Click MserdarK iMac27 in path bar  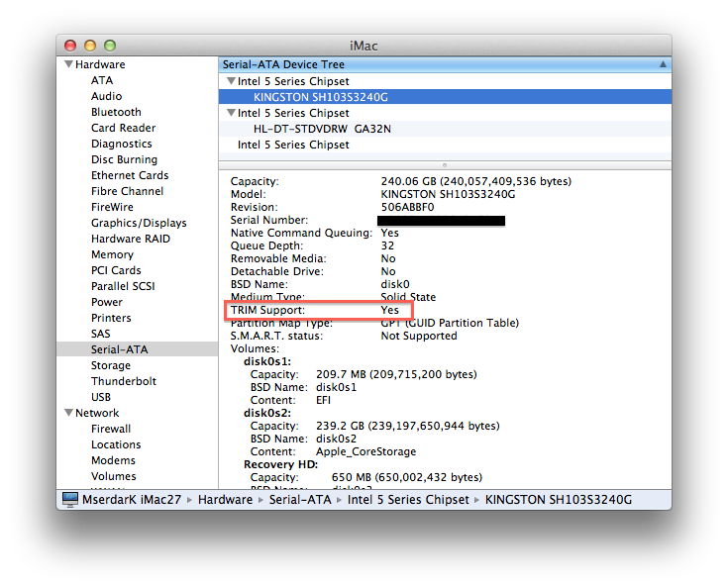(132, 499)
